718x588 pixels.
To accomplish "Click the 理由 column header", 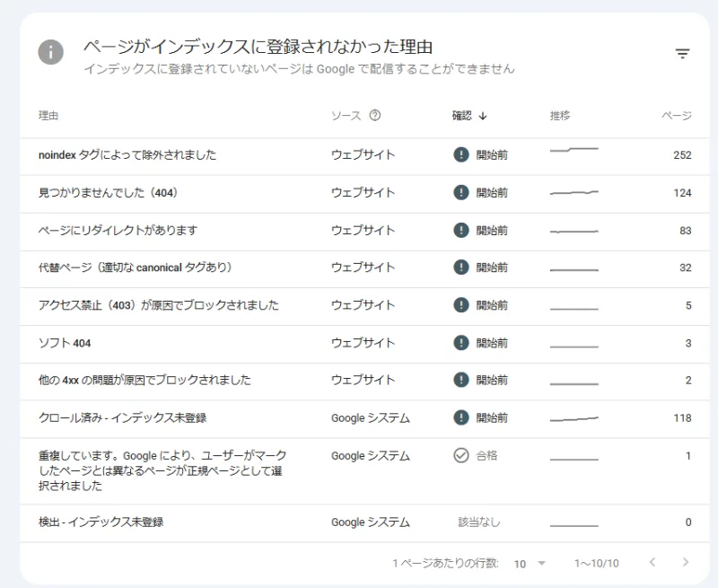I will [x=48, y=116].
